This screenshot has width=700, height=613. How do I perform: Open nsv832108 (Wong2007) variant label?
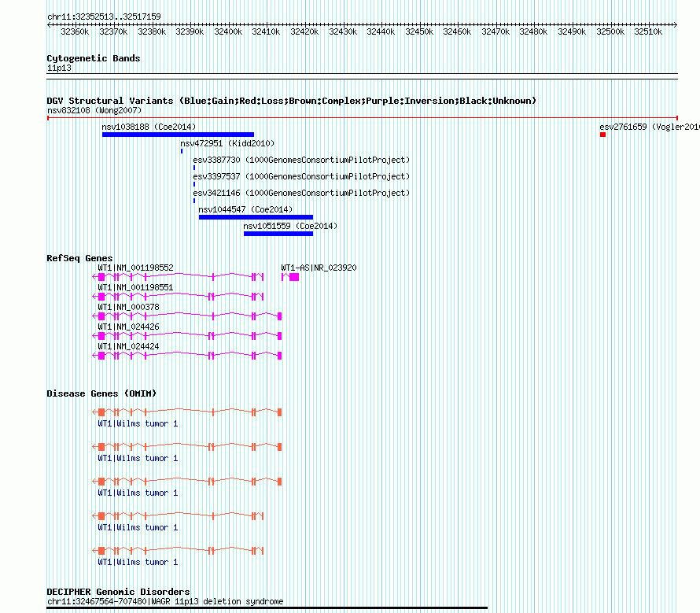click(x=94, y=110)
